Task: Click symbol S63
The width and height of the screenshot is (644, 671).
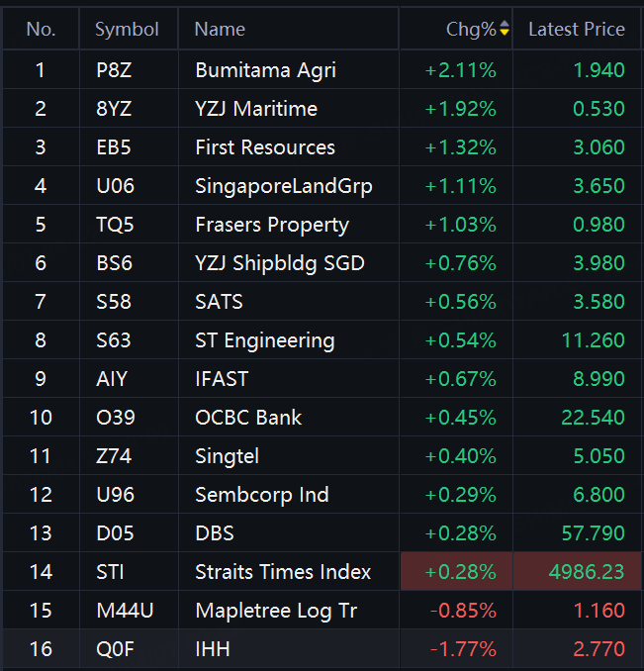Action: click(114, 340)
